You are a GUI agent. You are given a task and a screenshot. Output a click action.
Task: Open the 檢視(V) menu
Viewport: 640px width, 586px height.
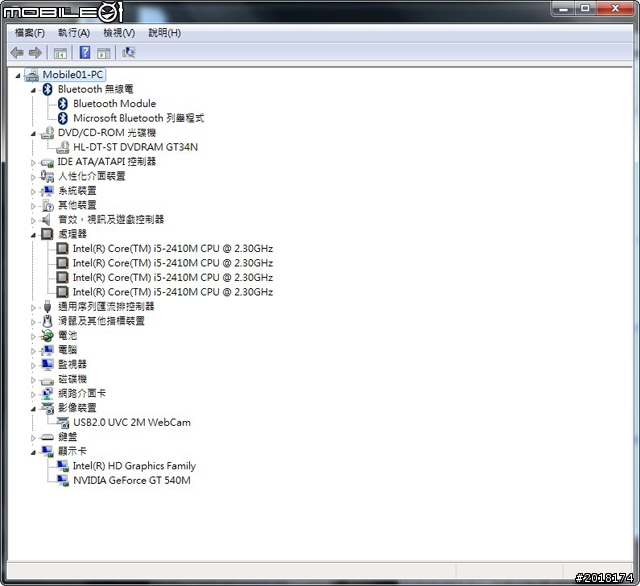coord(119,33)
